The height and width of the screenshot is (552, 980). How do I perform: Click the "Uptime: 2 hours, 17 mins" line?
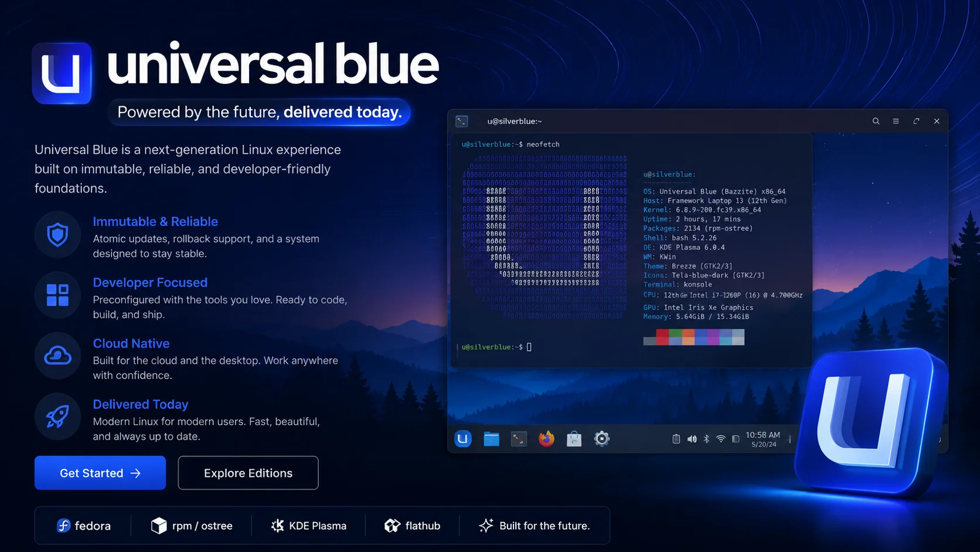click(692, 219)
